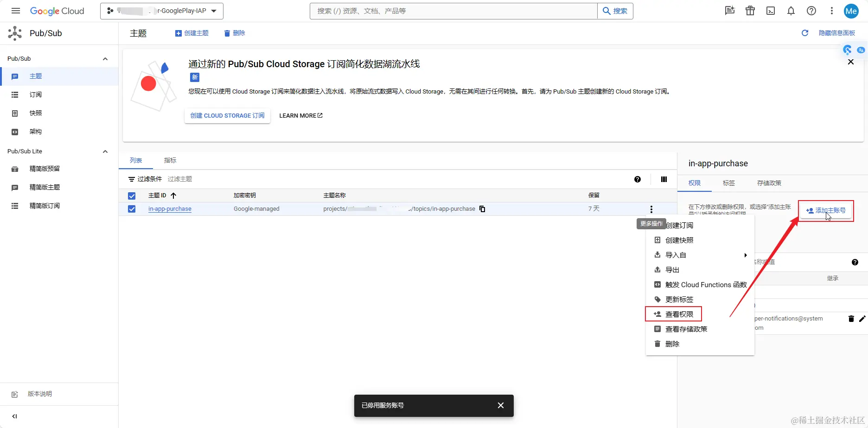Click 隐藏信息面板 link
This screenshot has width=868, height=428.
coord(837,33)
